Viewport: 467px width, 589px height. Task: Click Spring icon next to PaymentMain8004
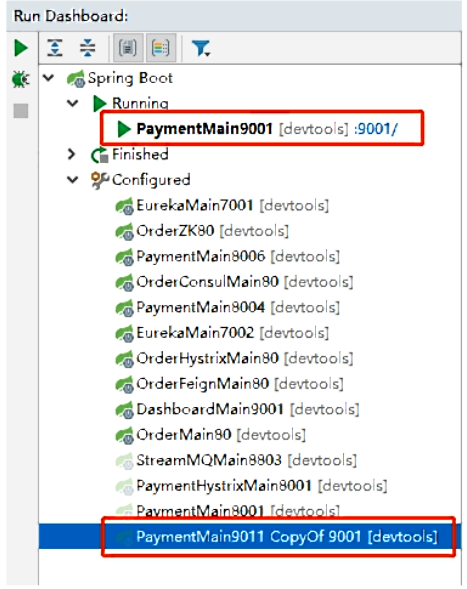(124, 308)
